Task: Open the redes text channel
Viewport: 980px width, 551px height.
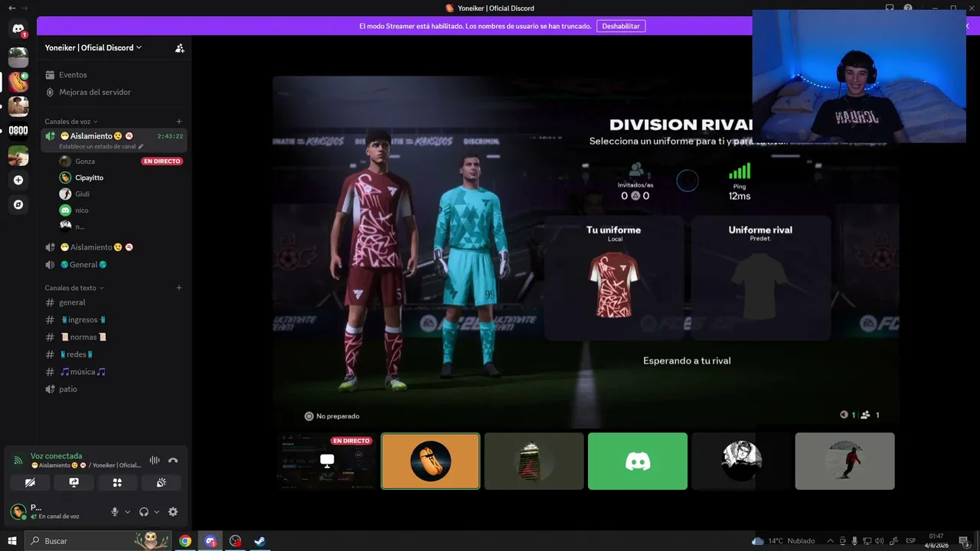Action: coord(115,354)
